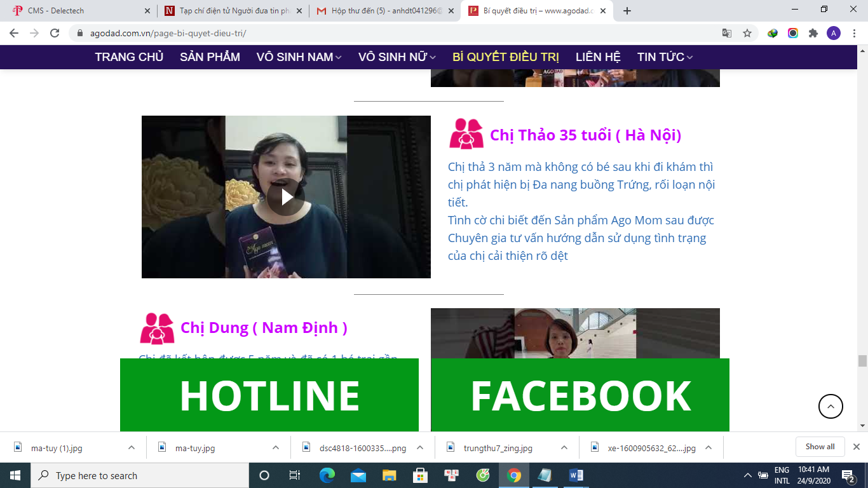Expand the TIN TỨC menu
Screen dimensions: 868x488
tap(665, 57)
